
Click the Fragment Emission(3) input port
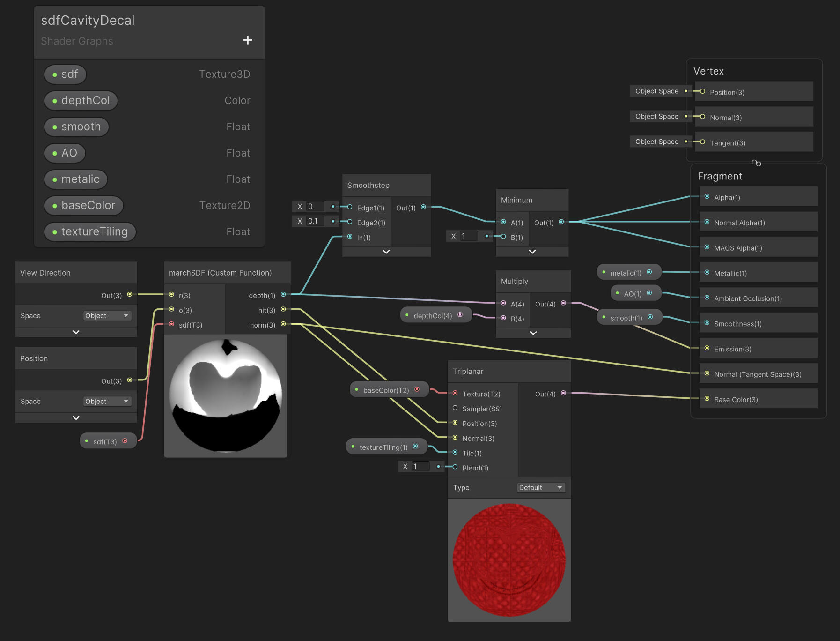pos(707,348)
